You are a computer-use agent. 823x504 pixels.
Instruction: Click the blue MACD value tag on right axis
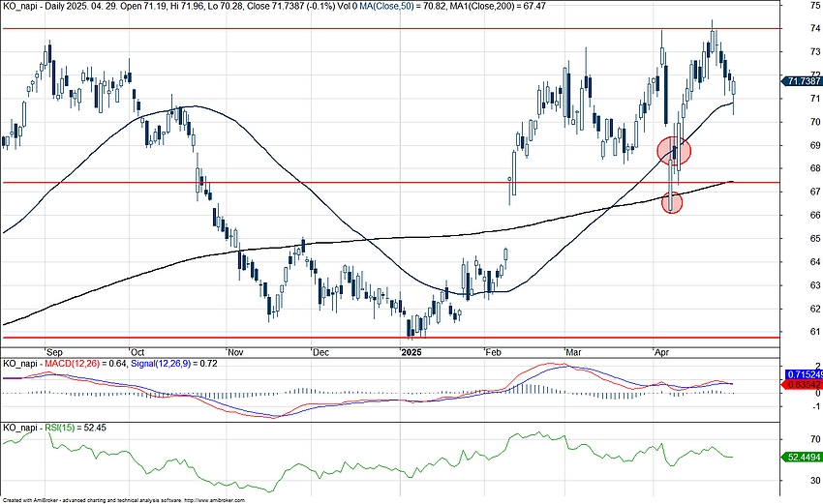tap(802, 373)
